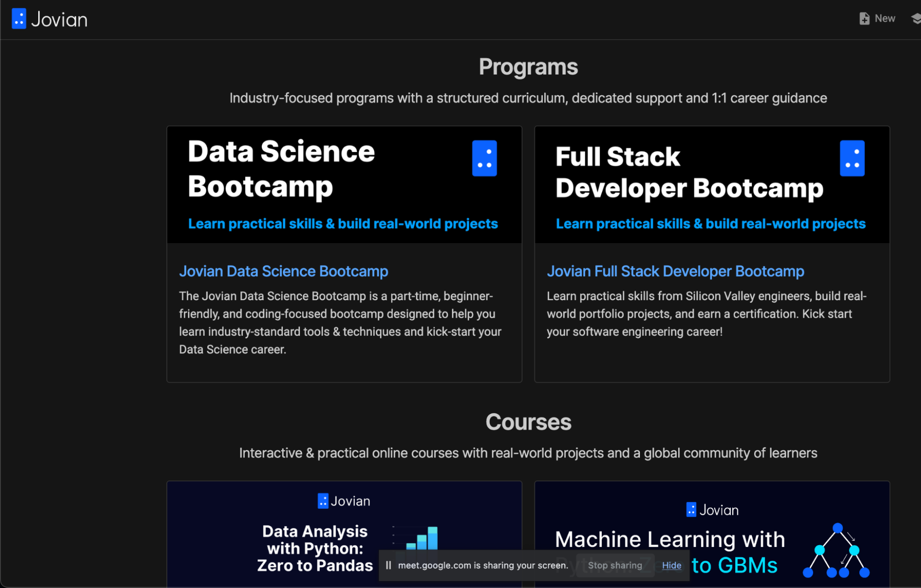Click the Jovian wordmark in the header

point(59,20)
